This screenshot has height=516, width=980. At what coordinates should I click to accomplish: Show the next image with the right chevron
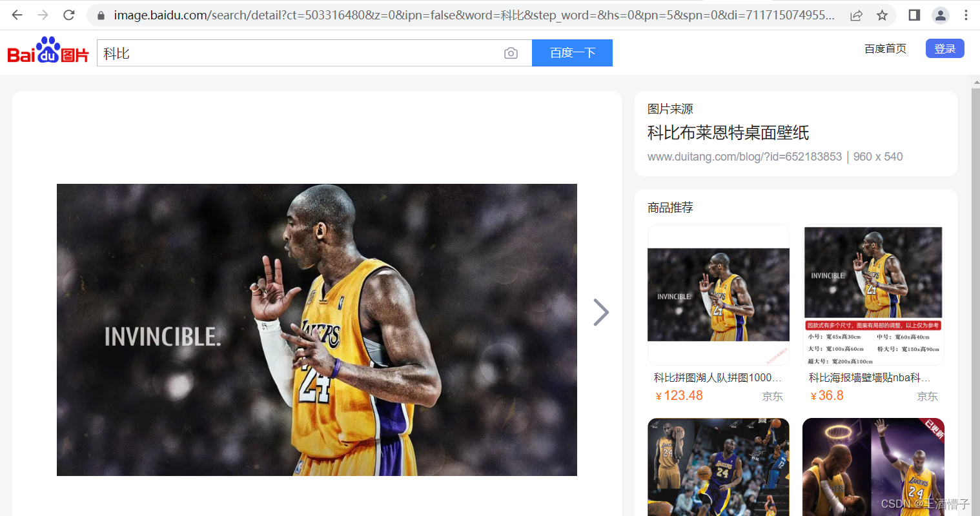coord(601,312)
